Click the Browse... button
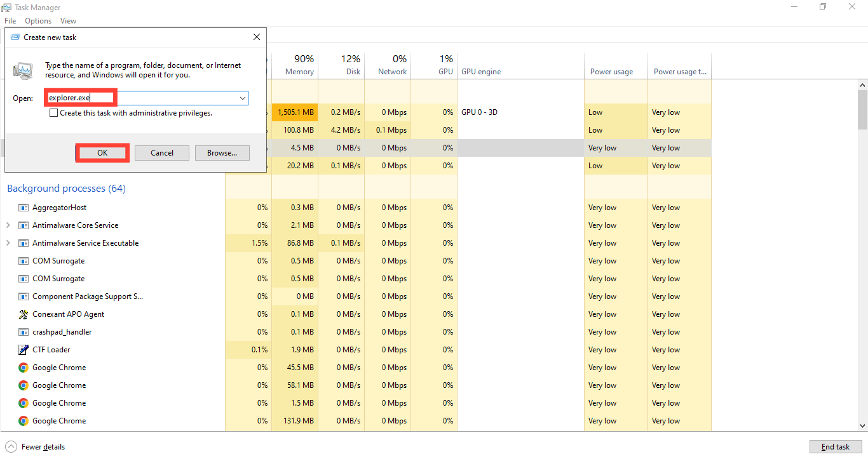This screenshot has width=868, height=459. tap(222, 153)
